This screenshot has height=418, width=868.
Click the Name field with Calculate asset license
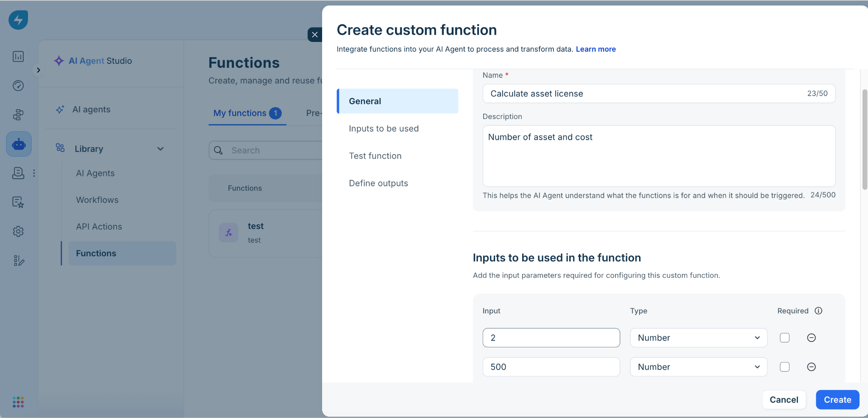coord(659,94)
